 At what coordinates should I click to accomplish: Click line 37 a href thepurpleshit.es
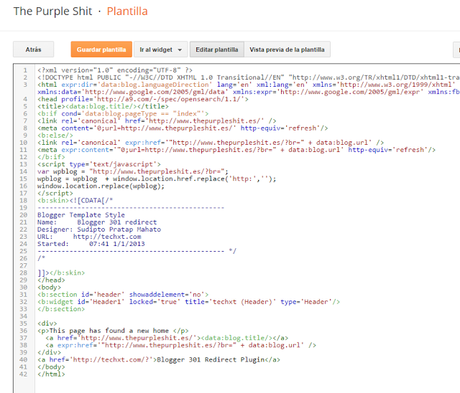(x=167, y=338)
